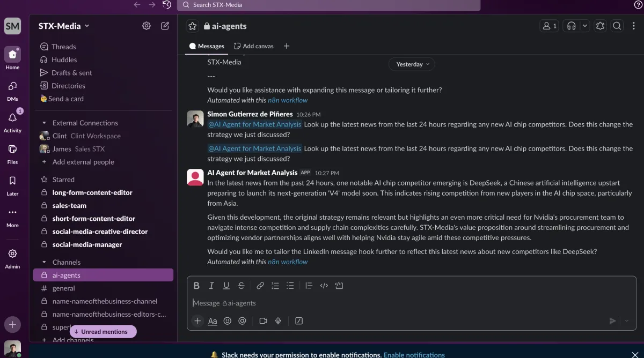Open the Admin gear in the left rail
The height and width of the screenshot is (358, 644).
[x=12, y=258]
